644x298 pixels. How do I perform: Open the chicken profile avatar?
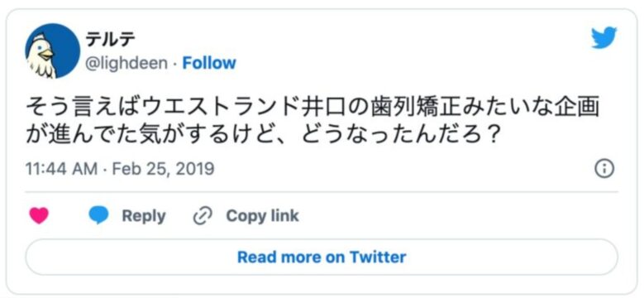[53, 51]
